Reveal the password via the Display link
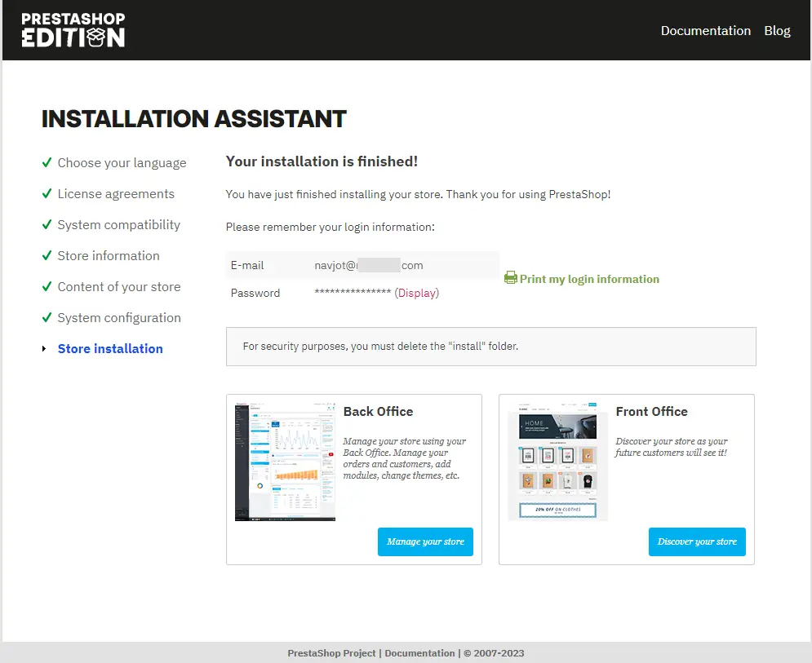Viewport: 812px width, 663px height. coord(417,293)
